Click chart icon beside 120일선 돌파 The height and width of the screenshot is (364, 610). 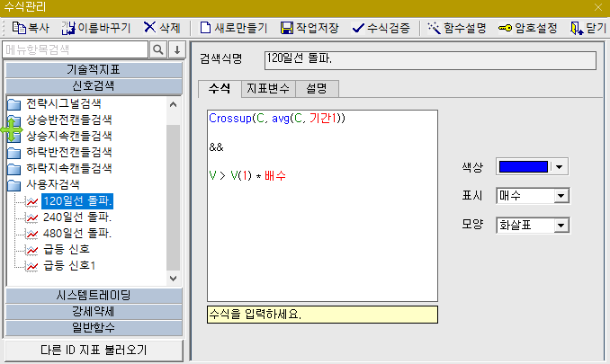(x=31, y=201)
